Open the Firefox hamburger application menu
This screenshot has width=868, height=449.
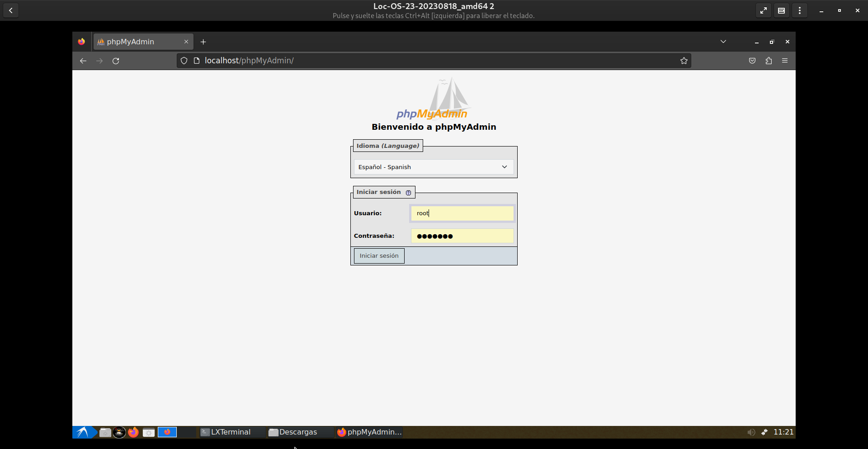[x=785, y=61]
